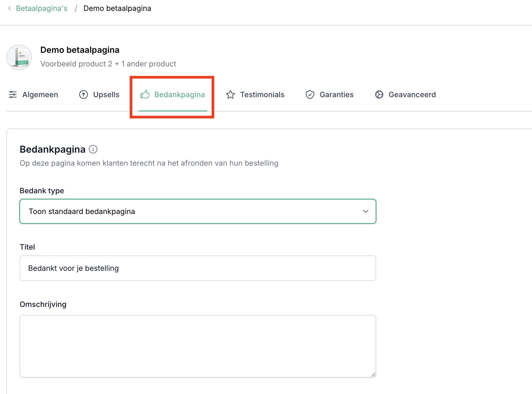Click the Titel input field
This screenshot has width=532, height=394.
pyautogui.click(x=198, y=268)
